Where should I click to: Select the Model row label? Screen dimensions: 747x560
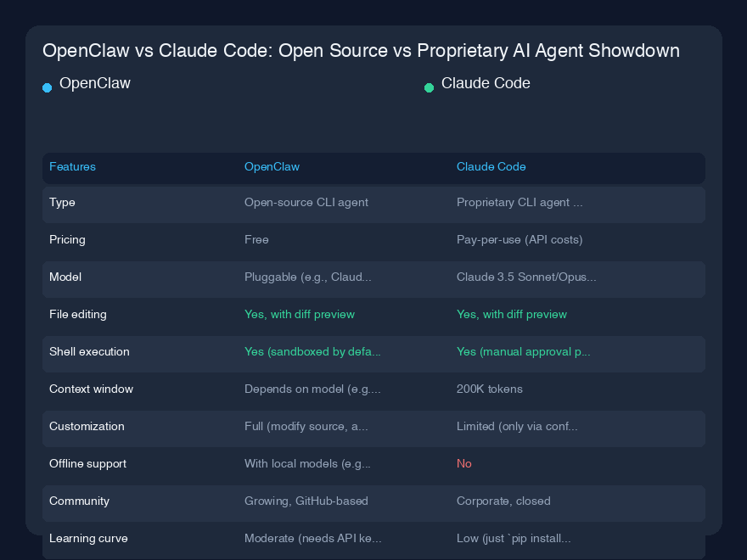coord(65,277)
